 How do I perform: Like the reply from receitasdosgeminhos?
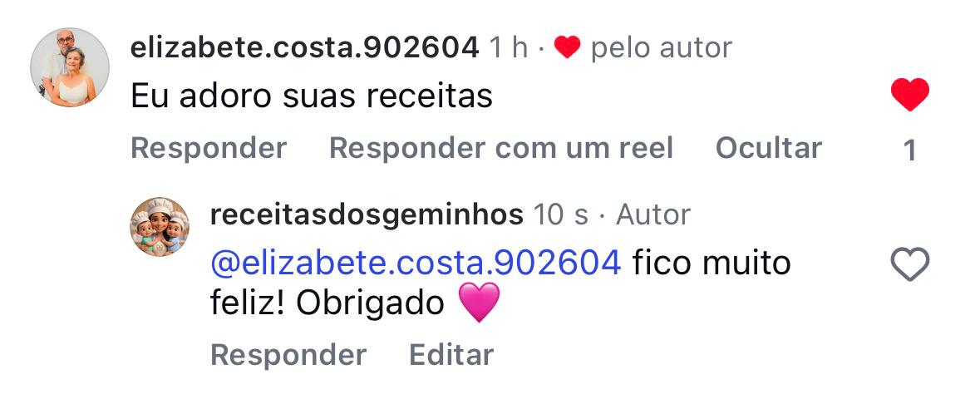click(909, 264)
